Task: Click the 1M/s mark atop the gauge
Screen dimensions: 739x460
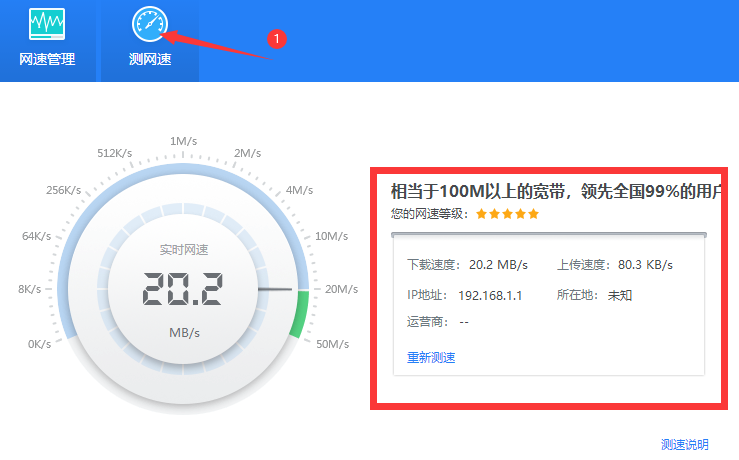Action: (x=183, y=140)
